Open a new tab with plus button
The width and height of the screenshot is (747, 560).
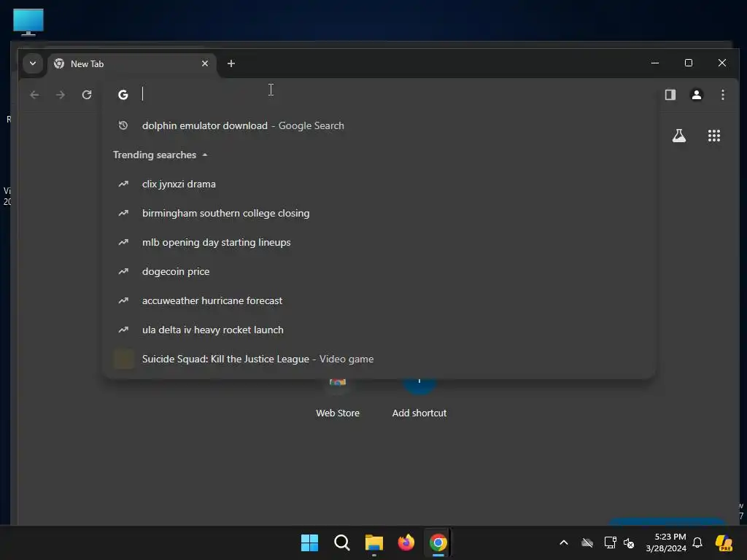click(x=231, y=63)
